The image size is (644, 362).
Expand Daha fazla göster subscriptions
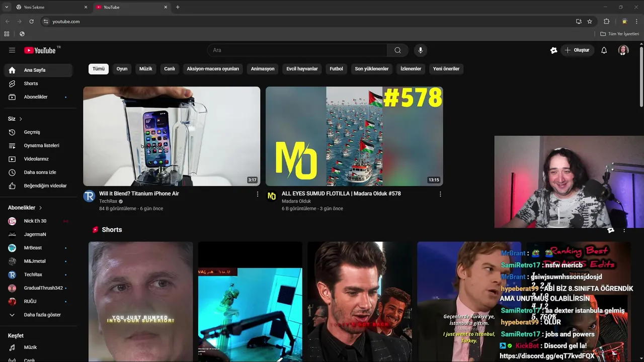[38, 315]
